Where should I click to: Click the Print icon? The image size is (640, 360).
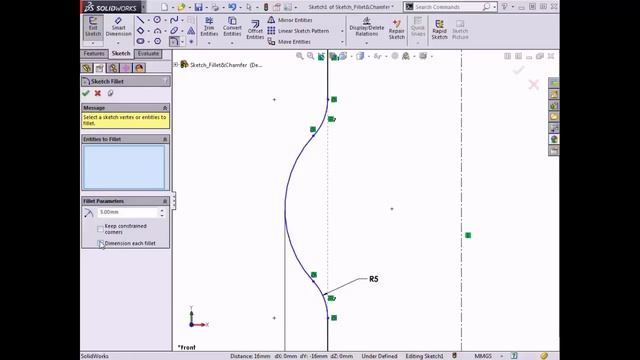[x=215, y=7]
